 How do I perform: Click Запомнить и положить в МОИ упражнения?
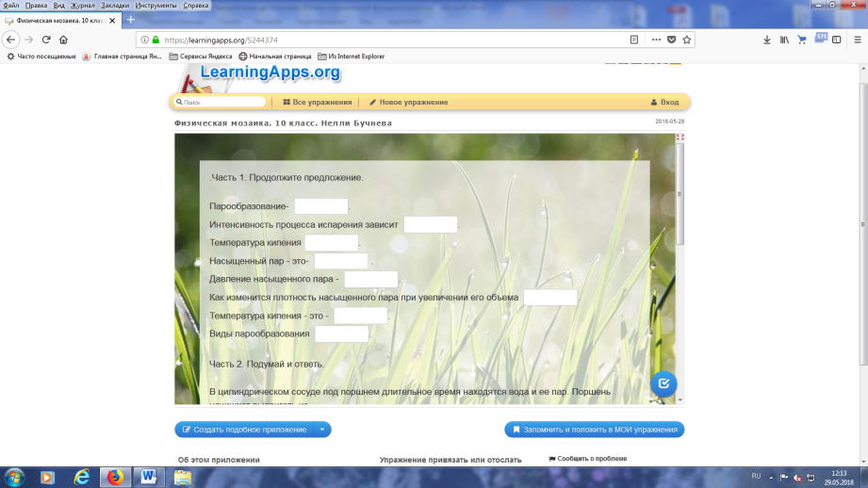coord(594,430)
